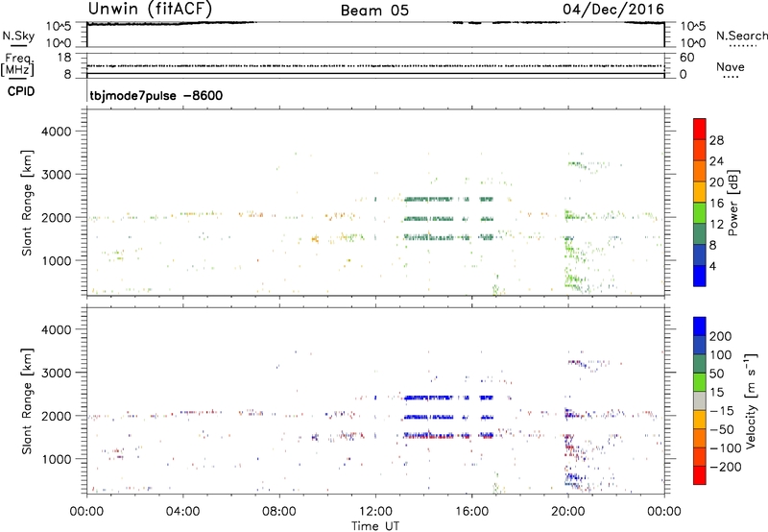Click the '24' label on Power colorbar

716,161
